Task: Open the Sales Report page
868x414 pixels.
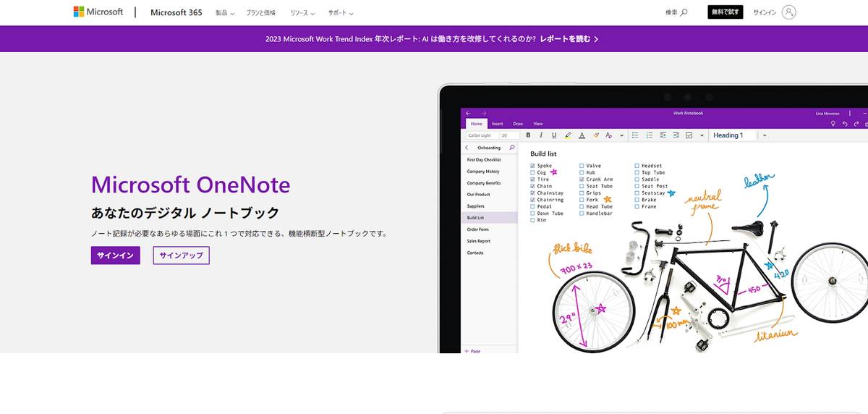Action: pos(479,241)
